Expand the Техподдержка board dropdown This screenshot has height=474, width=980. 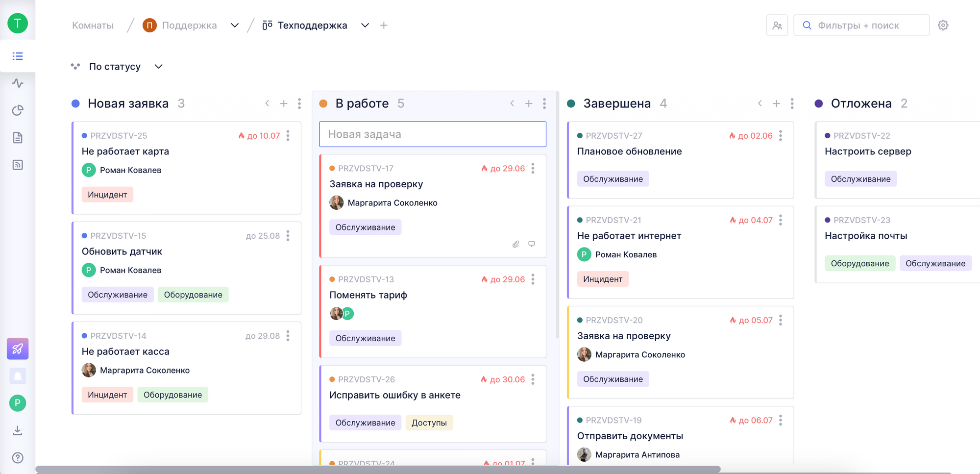pyautogui.click(x=365, y=25)
